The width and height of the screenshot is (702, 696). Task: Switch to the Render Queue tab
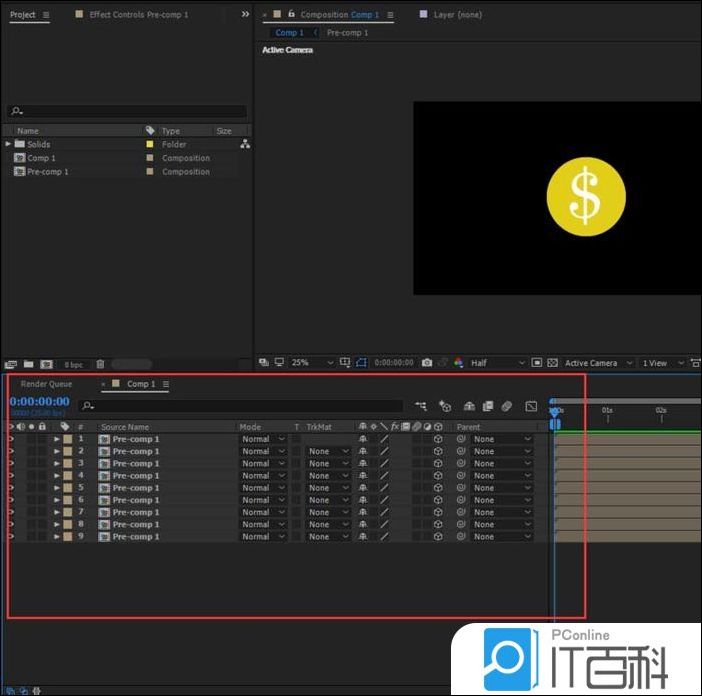46,384
